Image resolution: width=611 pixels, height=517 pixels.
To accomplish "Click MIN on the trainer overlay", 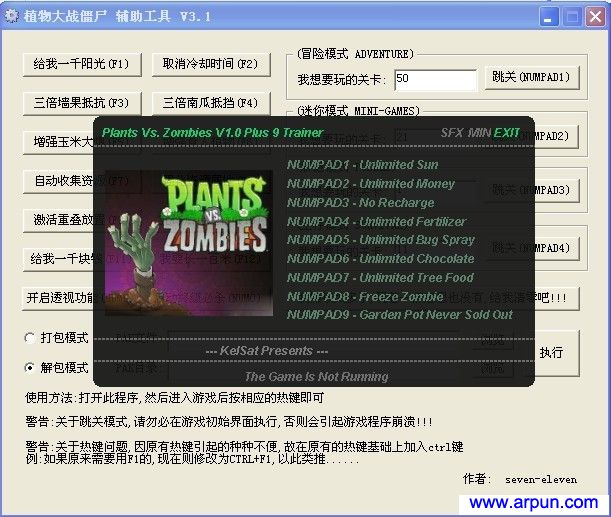I will click(x=479, y=133).
